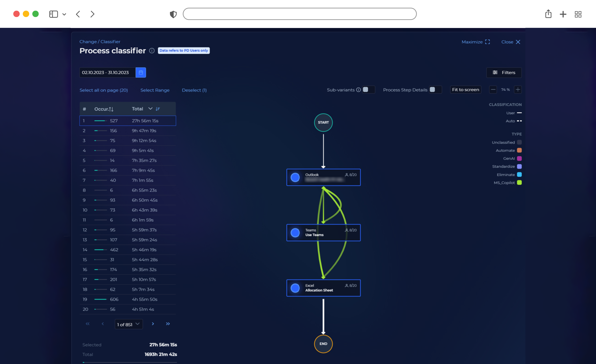This screenshot has width=596, height=364.
Task: Open the Classifier breadcrumb item
Action: pos(111,42)
